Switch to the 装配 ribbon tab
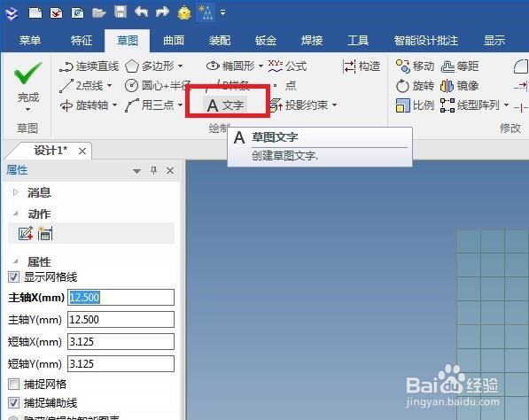The height and width of the screenshot is (420, 529). coord(220,41)
